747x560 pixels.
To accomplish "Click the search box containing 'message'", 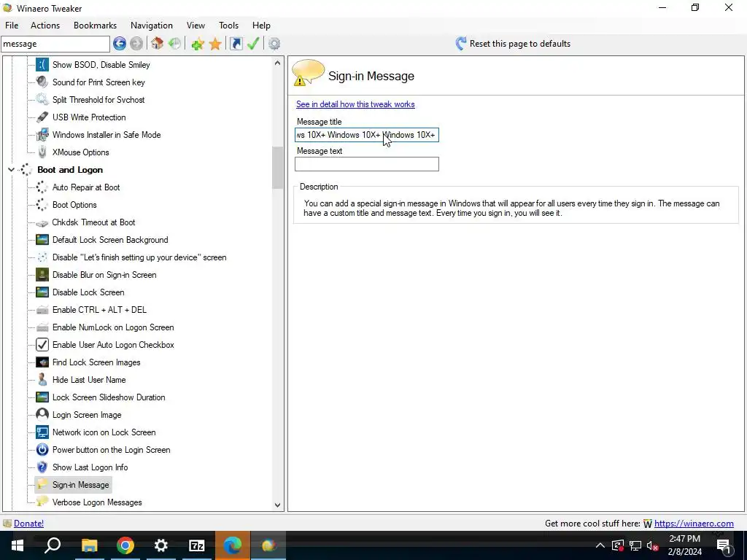I will point(55,44).
